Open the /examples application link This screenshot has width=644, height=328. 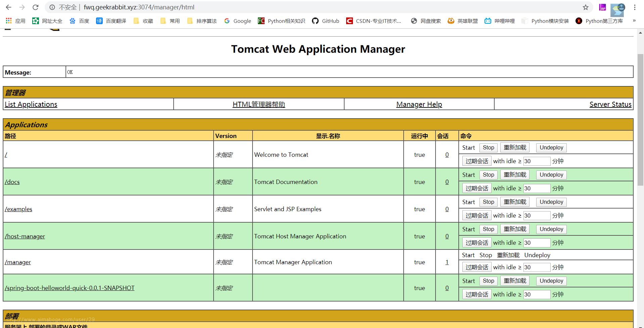click(18, 209)
